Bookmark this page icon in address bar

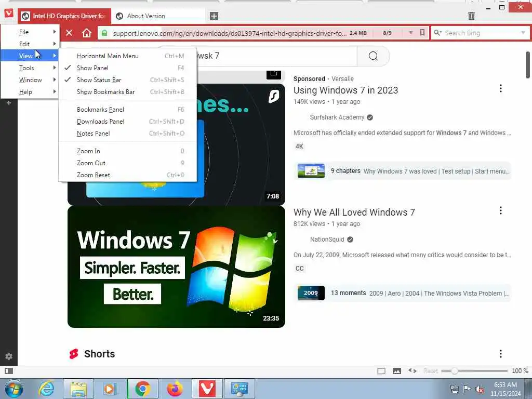422,33
